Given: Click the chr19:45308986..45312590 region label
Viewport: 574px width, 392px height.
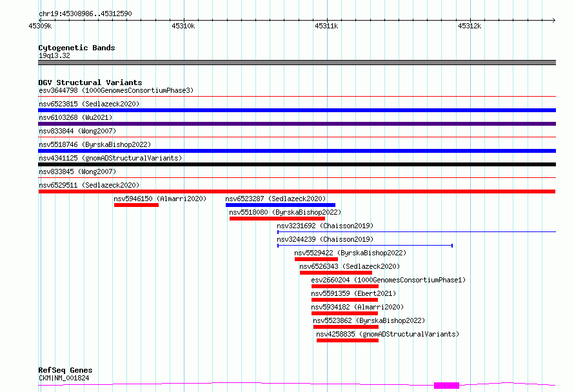Looking at the screenshot, I should [85, 14].
